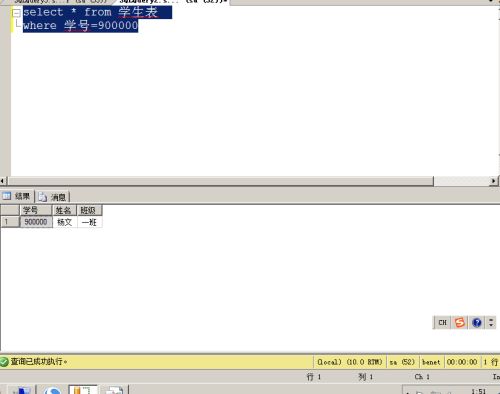Click the 'sa (52)' login status entry

(402, 362)
